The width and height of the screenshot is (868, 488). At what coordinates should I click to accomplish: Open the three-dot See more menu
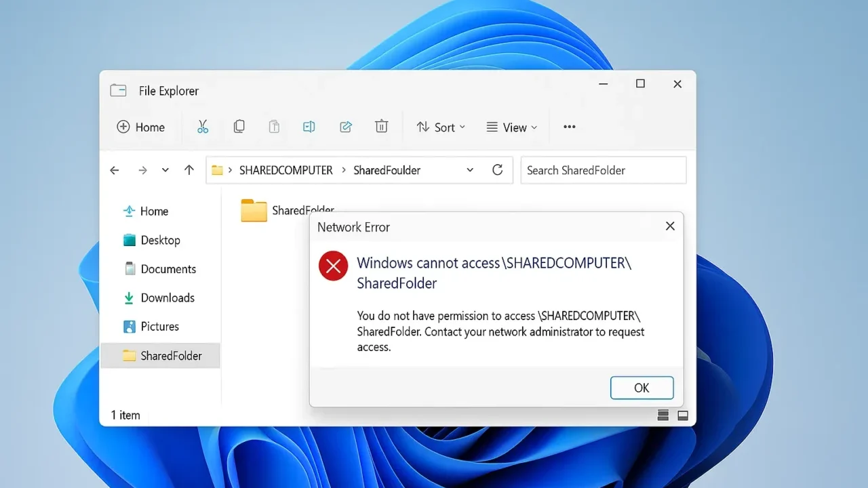click(x=570, y=127)
